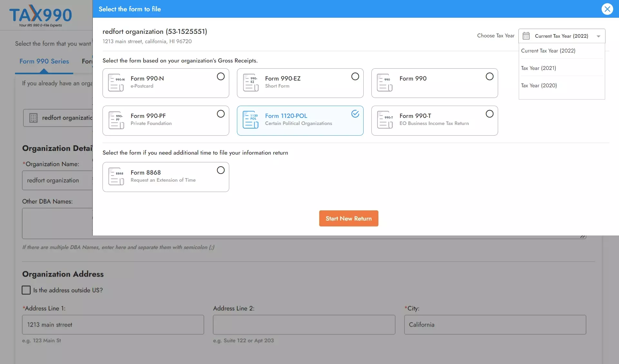Screen dimensions: 619x364
Task: Choose Tax Year (2020) from the list
Action: click(x=562, y=86)
